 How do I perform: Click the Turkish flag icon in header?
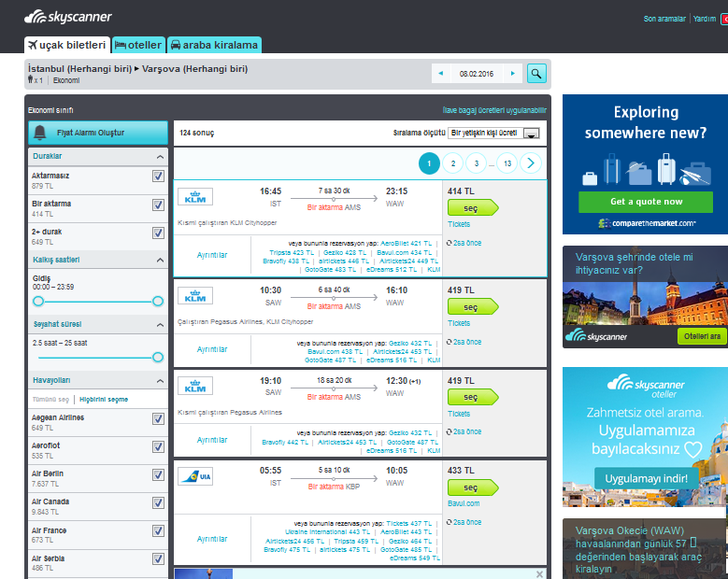[x=724, y=19]
